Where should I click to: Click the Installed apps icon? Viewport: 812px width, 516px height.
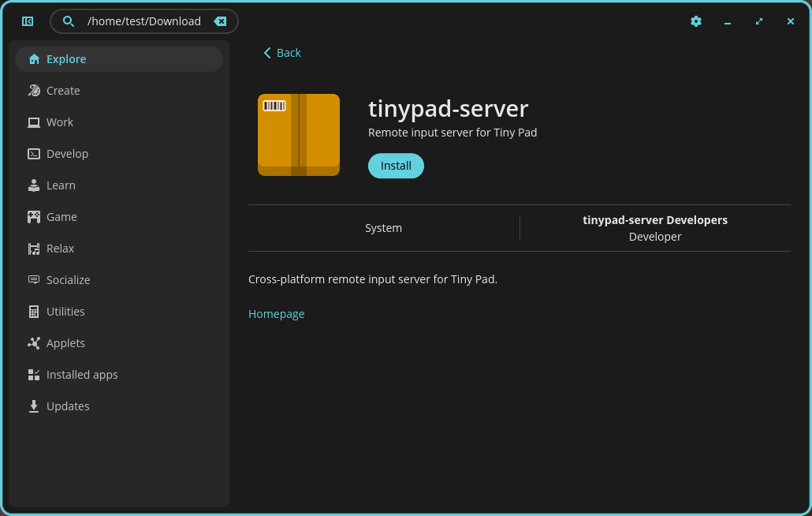tap(34, 375)
